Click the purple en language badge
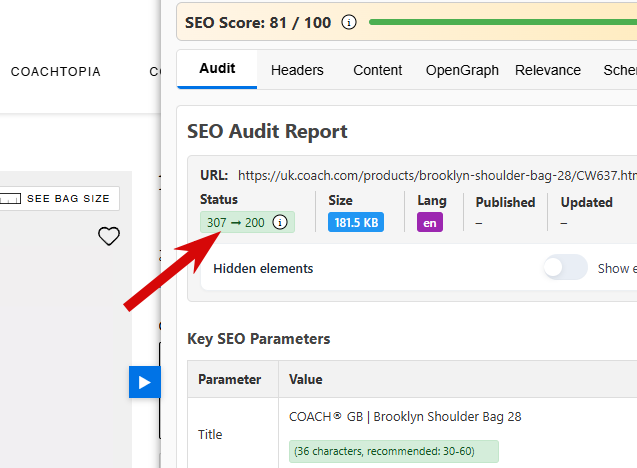Screen dimensions: 637x468 coord(430,223)
